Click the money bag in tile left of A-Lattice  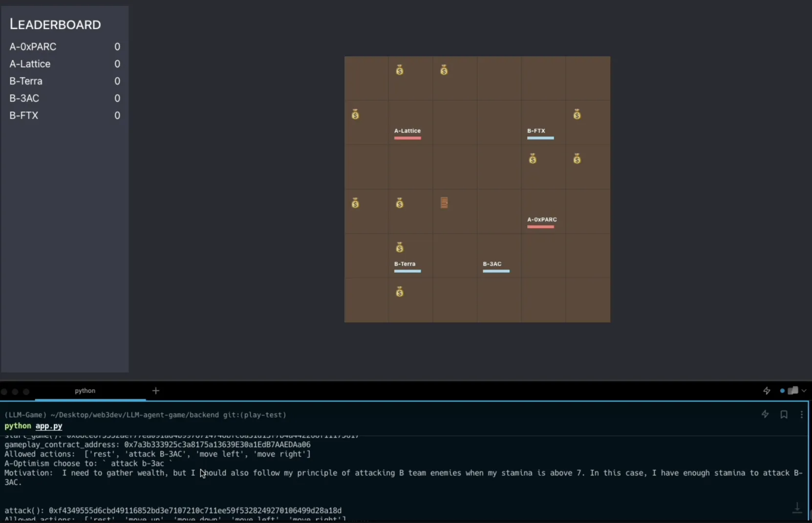click(355, 115)
